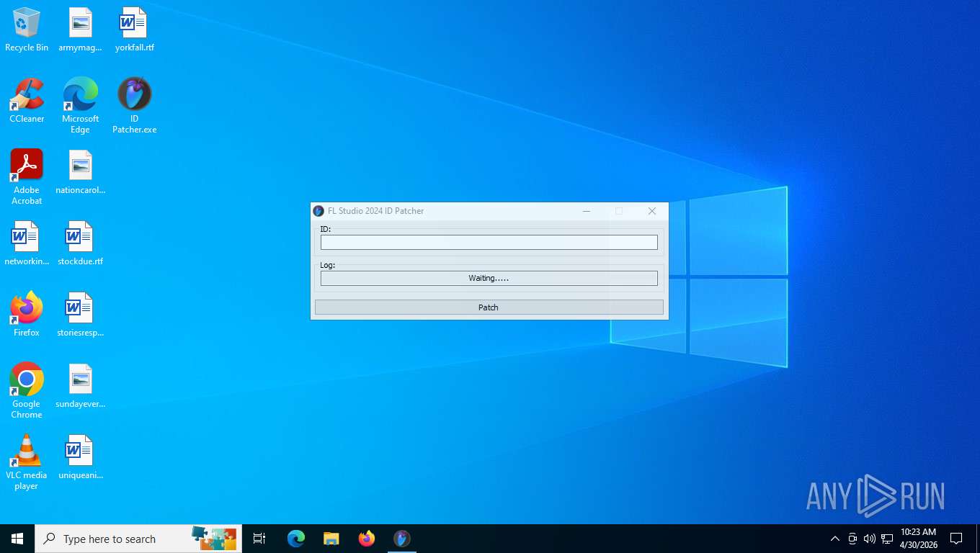Screen dimensions: 980x553
Task: Open the VLC media player shortcut
Action: click(x=27, y=462)
